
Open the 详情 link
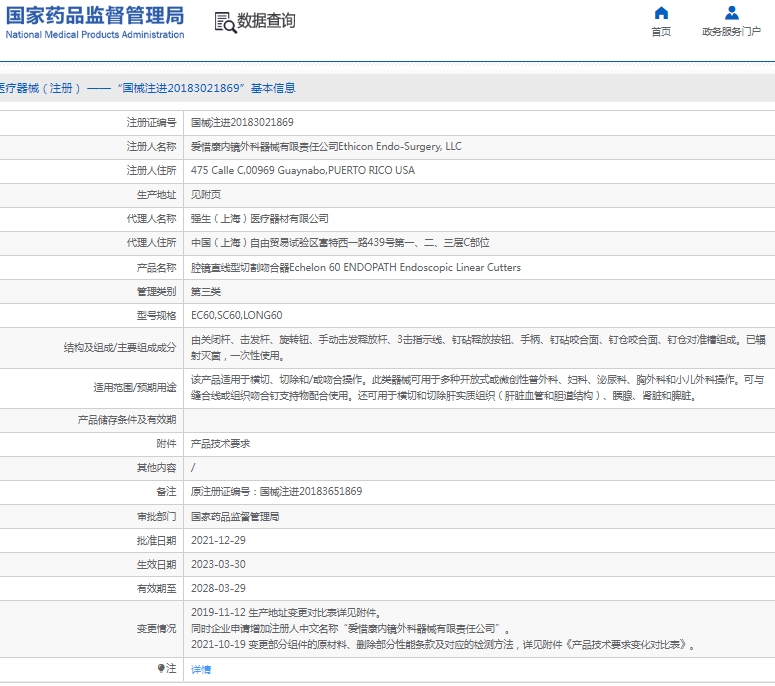click(x=201, y=669)
